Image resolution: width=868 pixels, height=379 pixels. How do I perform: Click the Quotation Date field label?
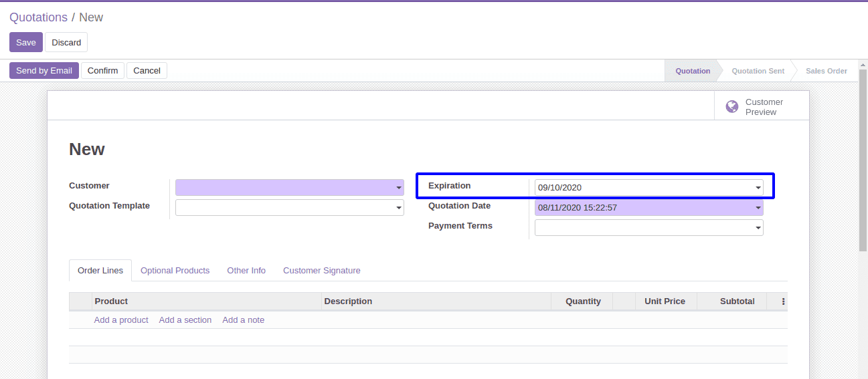point(459,206)
